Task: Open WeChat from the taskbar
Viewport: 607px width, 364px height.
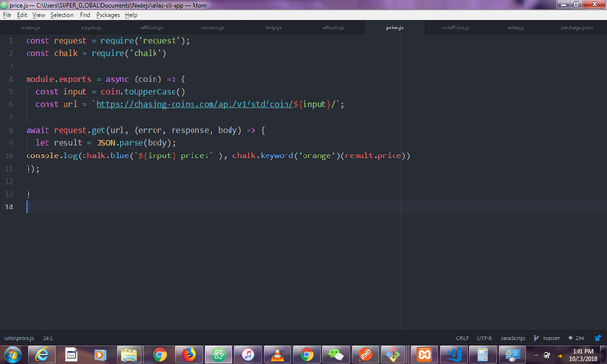Action: pos(336,355)
